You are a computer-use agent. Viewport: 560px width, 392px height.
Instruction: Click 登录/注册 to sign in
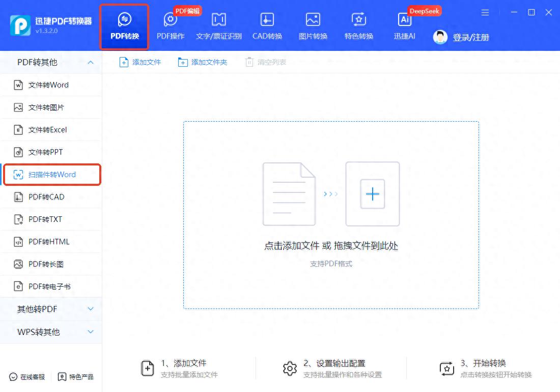[x=471, y=37]
